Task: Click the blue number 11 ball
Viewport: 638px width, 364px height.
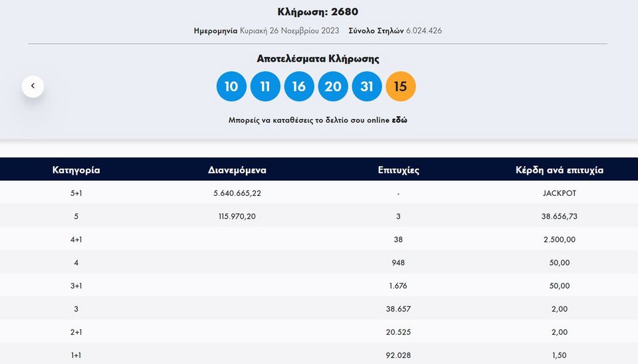Action: point(265,87)
